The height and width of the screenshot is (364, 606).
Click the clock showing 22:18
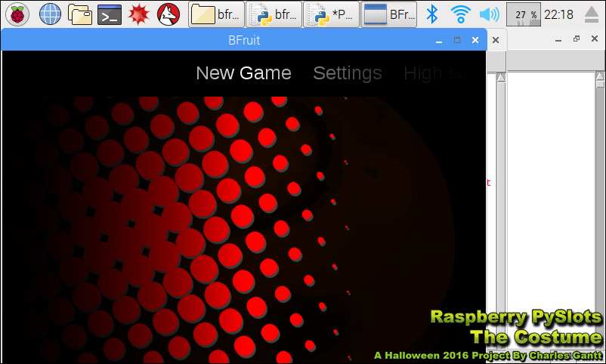click(x=558, y=14)
